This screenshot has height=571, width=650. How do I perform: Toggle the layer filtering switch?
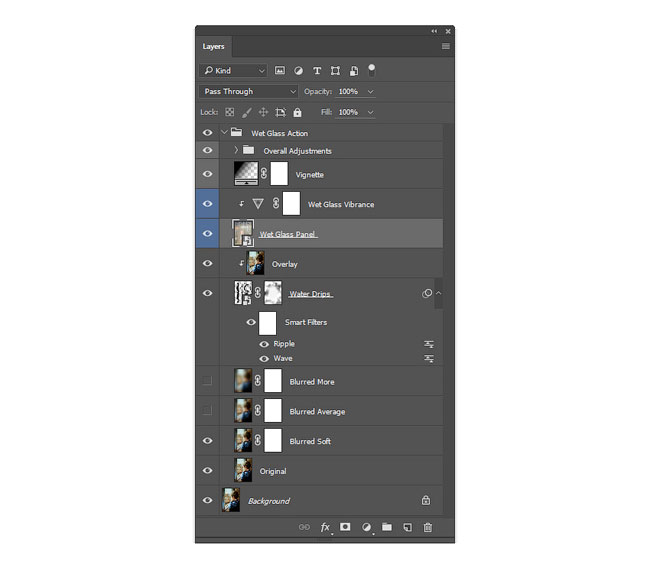[371, 70]
